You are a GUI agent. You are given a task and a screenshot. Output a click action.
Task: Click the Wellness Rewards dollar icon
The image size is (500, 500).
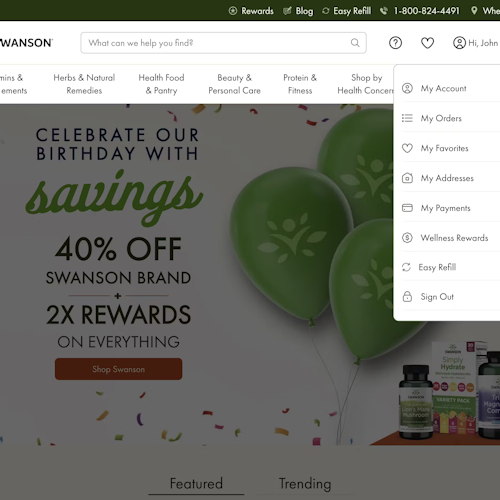tap(407, 238)
